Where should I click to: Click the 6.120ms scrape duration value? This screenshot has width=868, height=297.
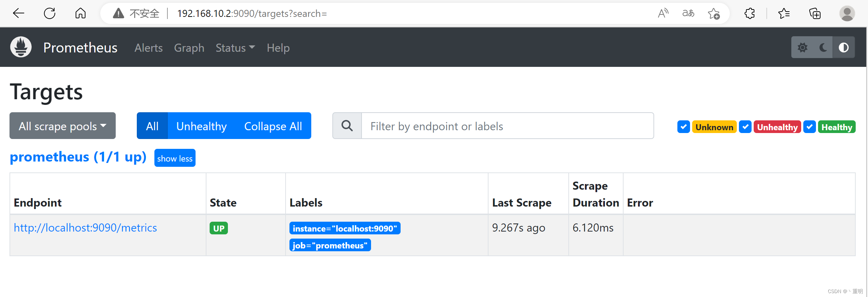click(x=593, y=228)
